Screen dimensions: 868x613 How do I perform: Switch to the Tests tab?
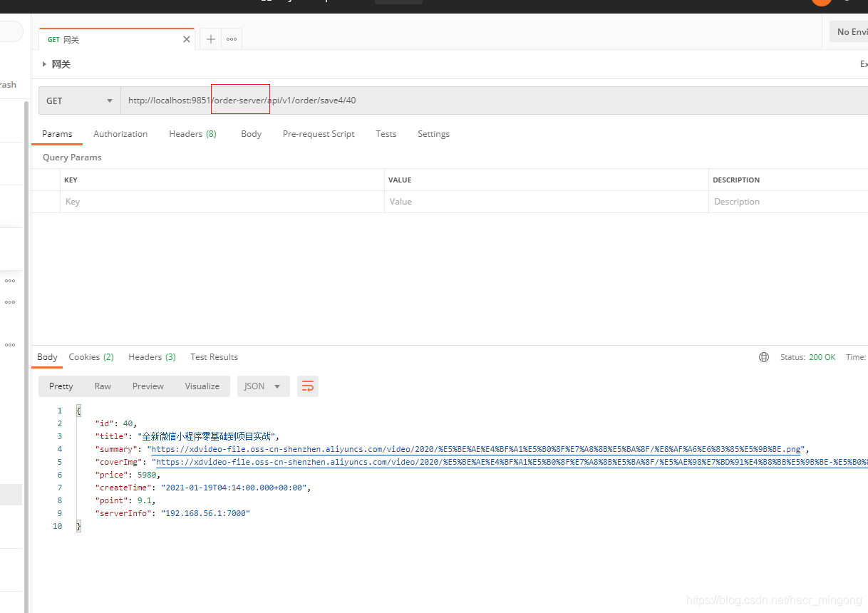point(386,134)
